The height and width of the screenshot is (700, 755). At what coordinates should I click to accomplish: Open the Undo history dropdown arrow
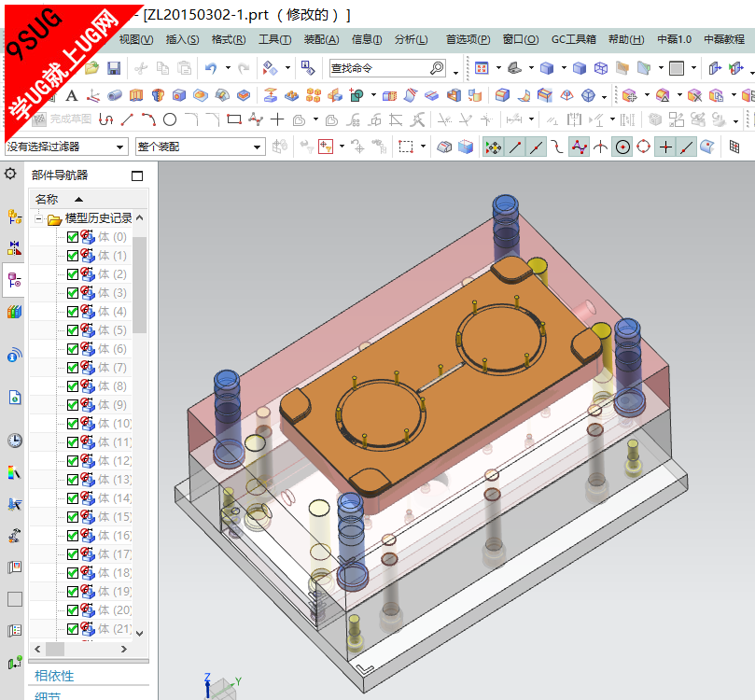(x=228, y=68)
